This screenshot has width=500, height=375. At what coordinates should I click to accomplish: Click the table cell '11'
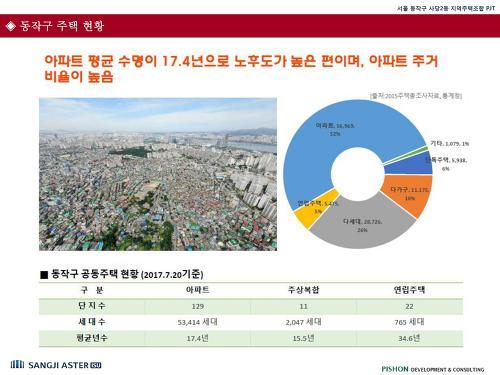pyautogui.click(x=303, y=306)
